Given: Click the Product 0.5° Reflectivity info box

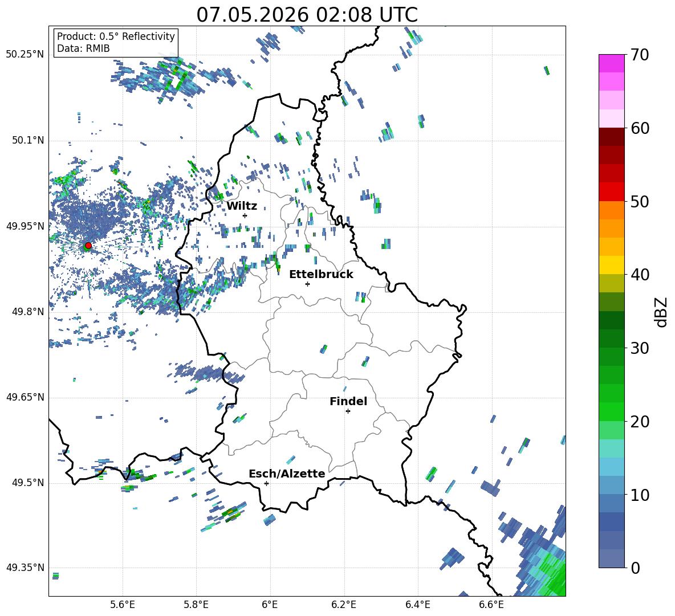Looking at the screenshot, I should point(116,42).
